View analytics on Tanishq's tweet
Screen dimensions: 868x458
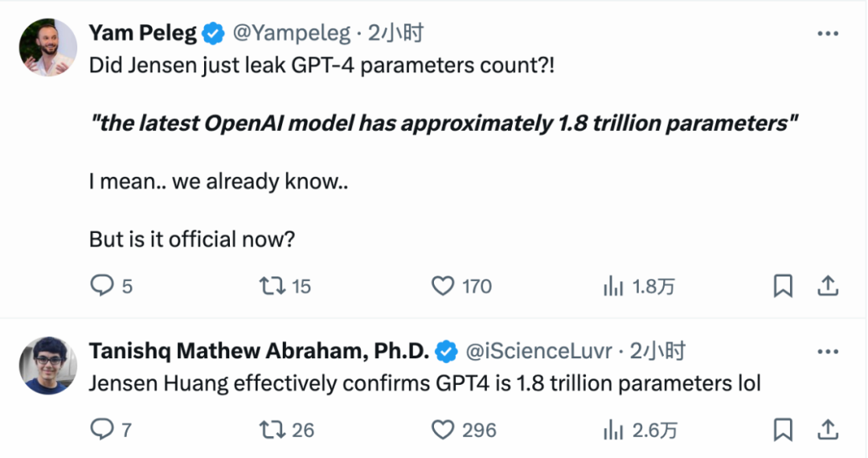click(x=613, y=430)
